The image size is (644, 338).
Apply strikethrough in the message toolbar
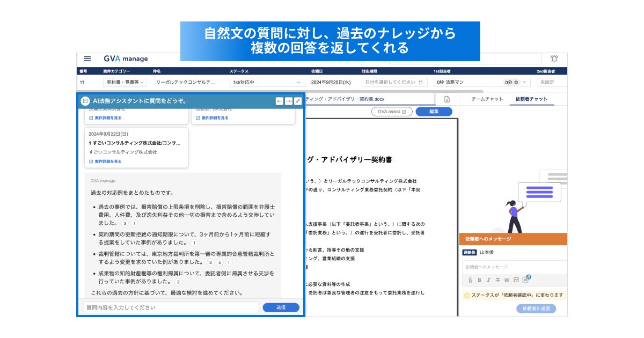pyautogui.click(x=497, y=280)
